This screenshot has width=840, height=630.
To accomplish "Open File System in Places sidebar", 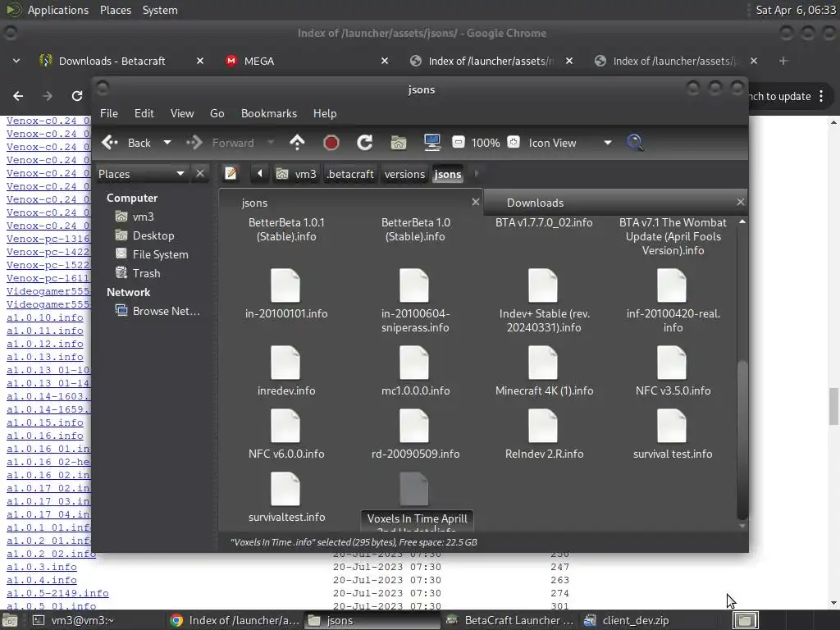I will [160, 254].
